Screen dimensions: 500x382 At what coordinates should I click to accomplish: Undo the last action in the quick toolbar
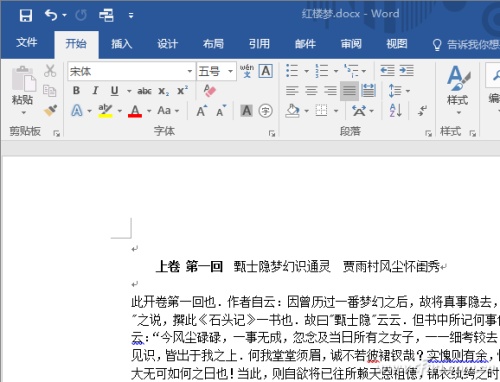coord(51,15)
